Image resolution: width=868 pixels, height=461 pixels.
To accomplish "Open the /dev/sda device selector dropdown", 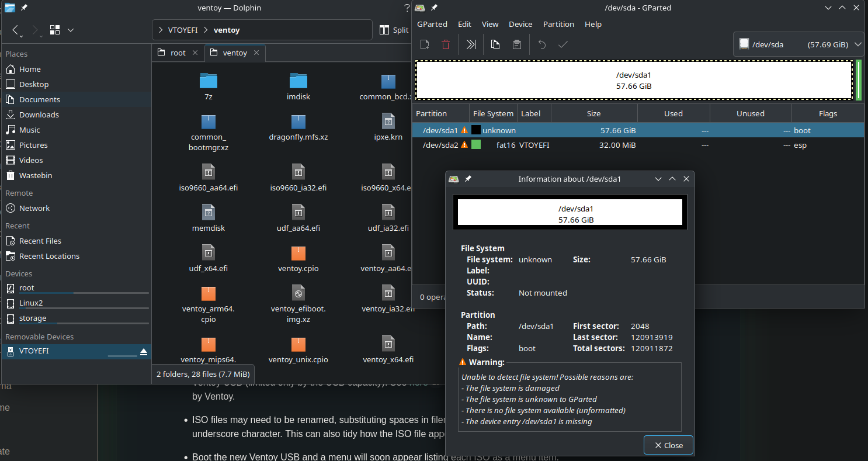I will click(798, 44).
